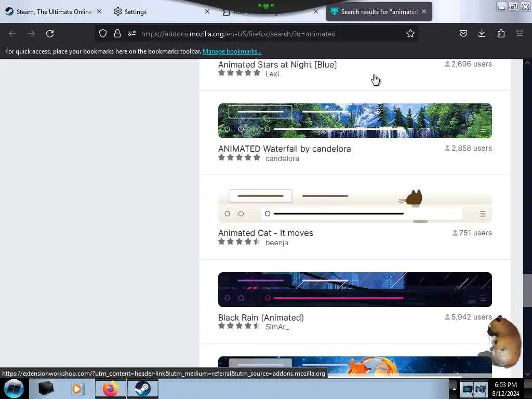Viewport: 532px width, 399px height.
Task: Click the camera icon in system tray
Action: coord(480,389)
